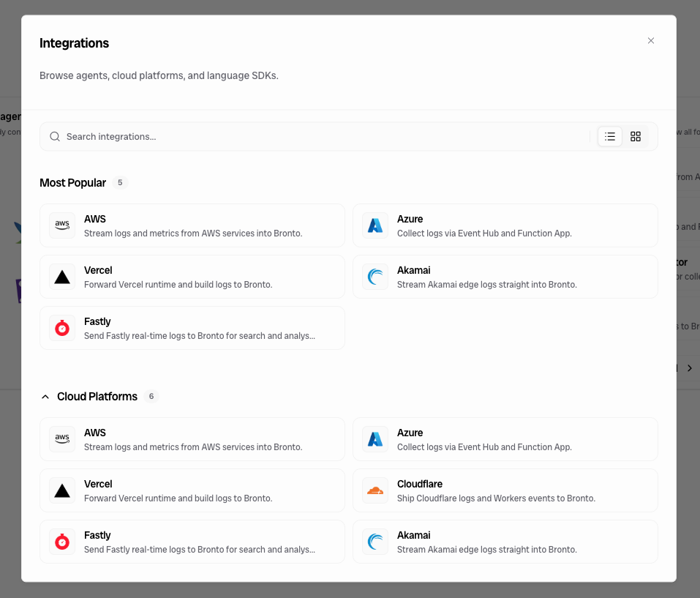Viewport: 700px width, 598px height.
Task: Click the Akamai logo in Cloud Platforms
Action: [375, 542]
